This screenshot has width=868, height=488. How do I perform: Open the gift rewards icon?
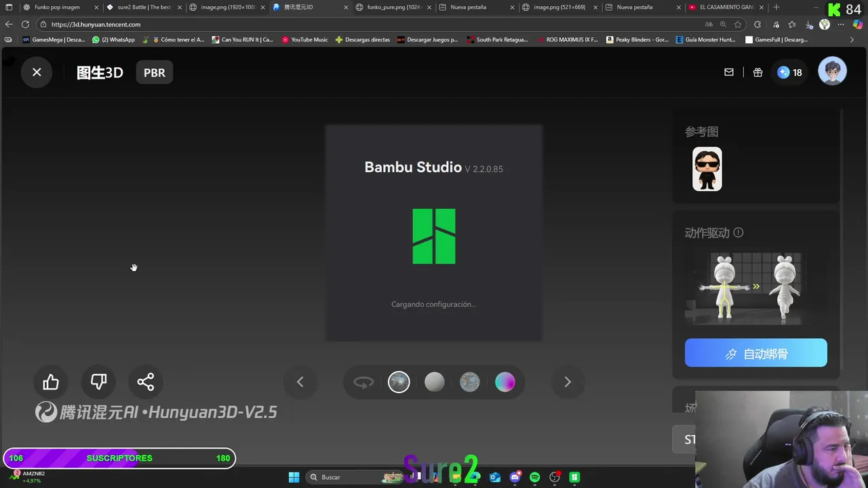tap(758, 73)
